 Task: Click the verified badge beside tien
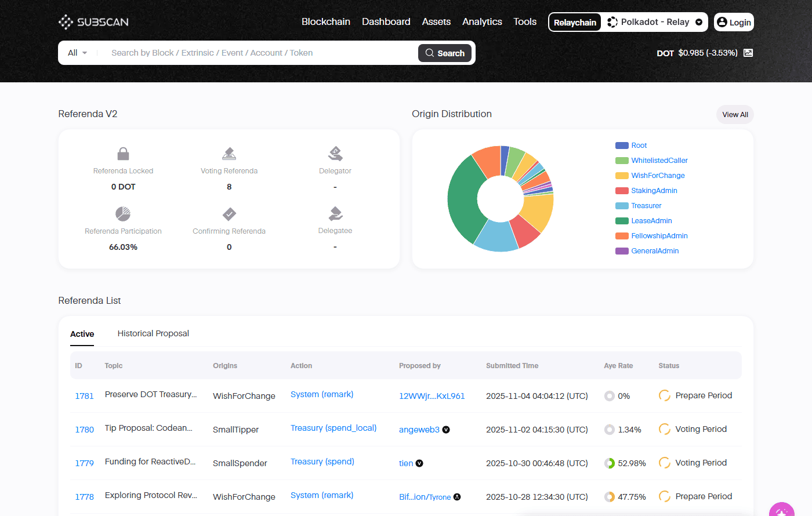tap(419, 463)
